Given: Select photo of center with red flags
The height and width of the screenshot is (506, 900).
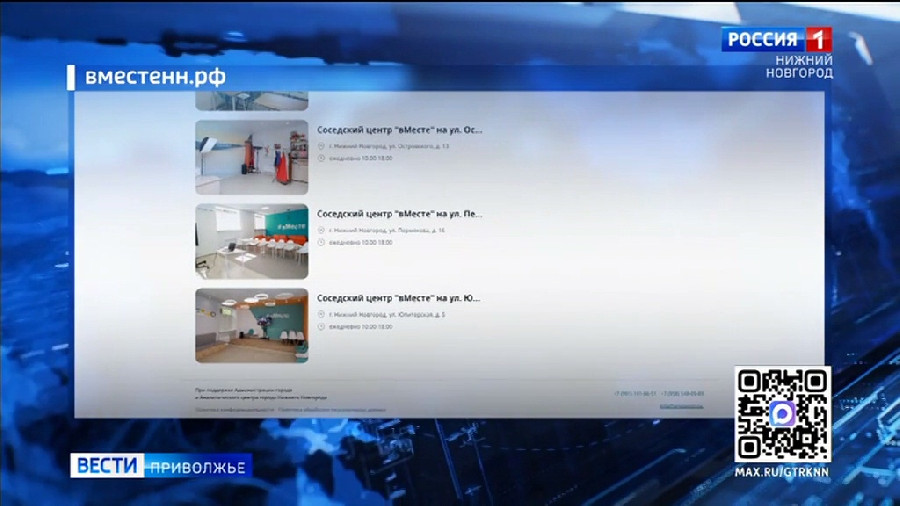Looking at the screenshot, I should (251, 157).
